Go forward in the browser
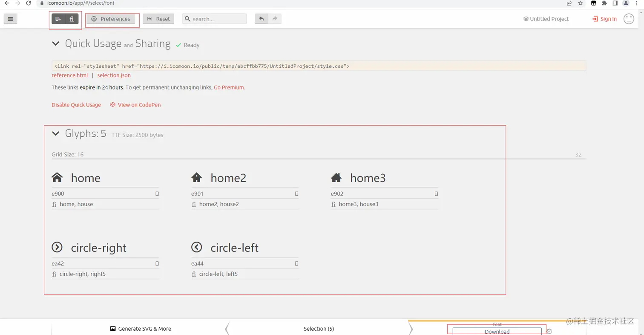This screenshot has width=644, height=335. pyautogui.click(x=17, y=3)
